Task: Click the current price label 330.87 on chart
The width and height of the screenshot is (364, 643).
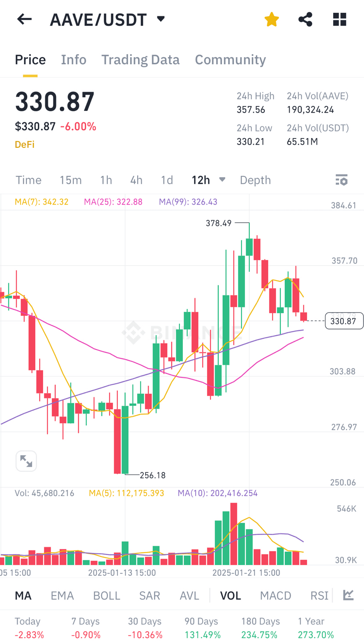Action: 343,321
